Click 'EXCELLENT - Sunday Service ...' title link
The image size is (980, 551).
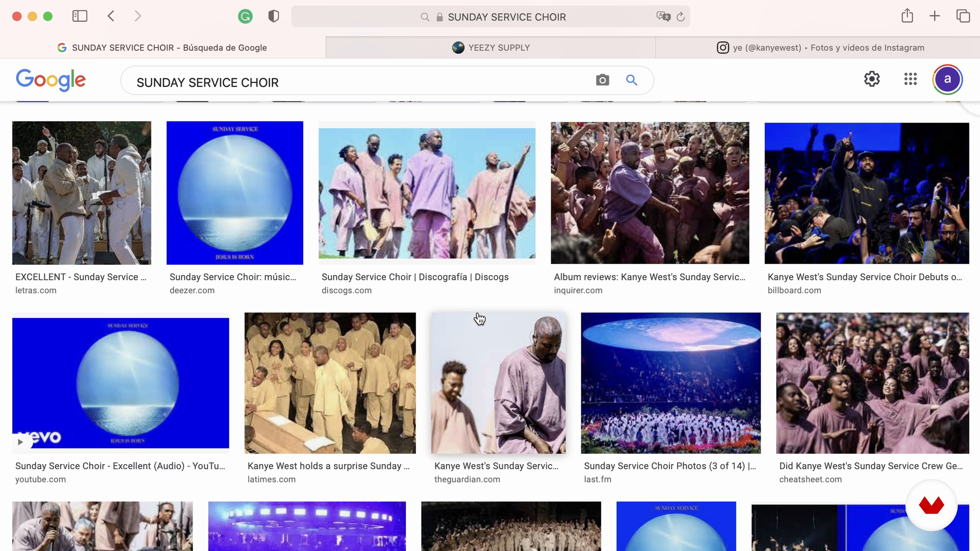81,277
